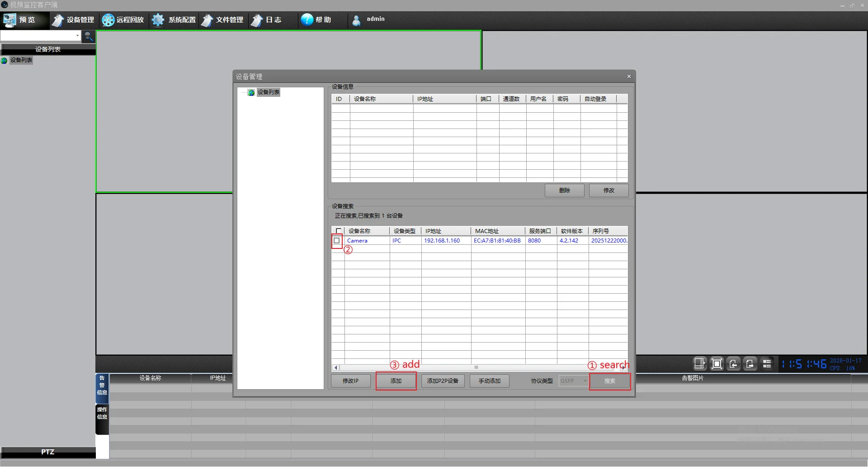Click the 添加P2P设备 button
The height and width of the screenshot is (467, 868).
[443, 381]
